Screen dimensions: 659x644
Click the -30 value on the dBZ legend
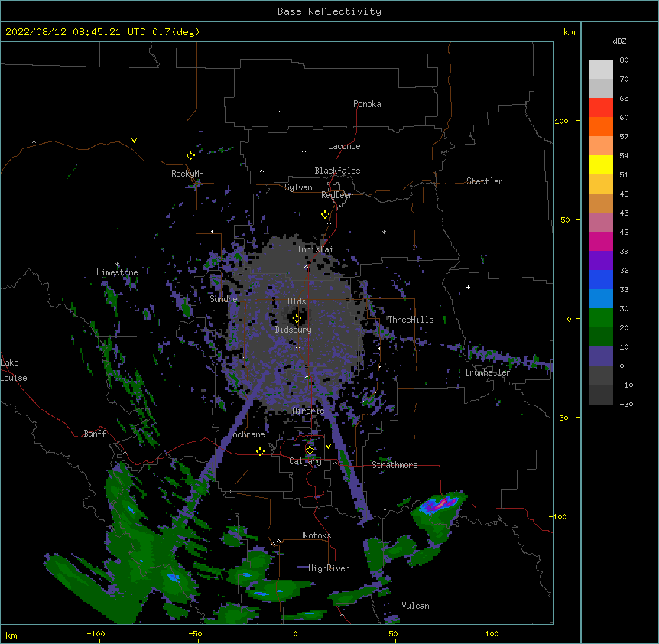point(626,404)
